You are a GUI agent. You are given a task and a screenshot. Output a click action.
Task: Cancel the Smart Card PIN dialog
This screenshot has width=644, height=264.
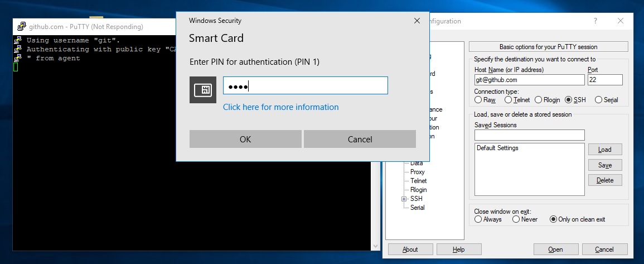(360, 139)
